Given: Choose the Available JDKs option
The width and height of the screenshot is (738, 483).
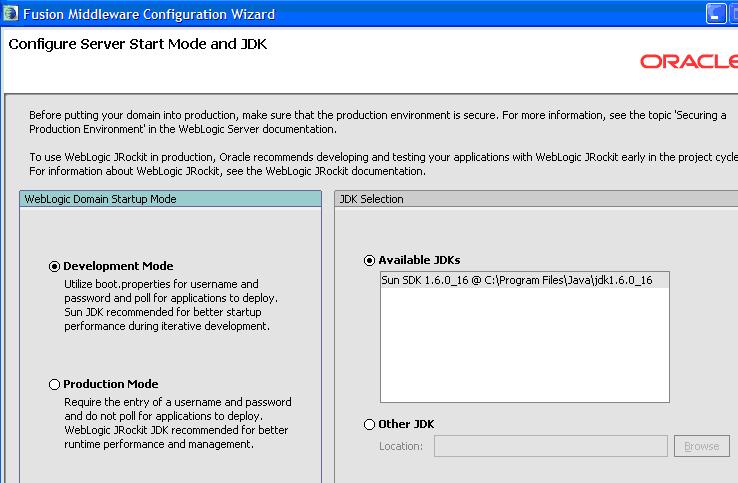Looking at the screenshot, I should 369,260.
